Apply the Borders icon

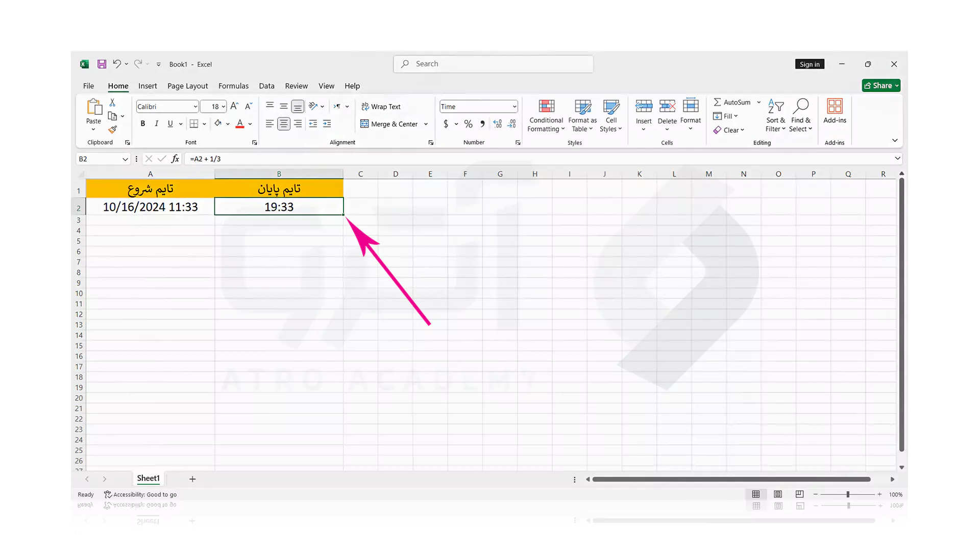(x=194, y=123)
